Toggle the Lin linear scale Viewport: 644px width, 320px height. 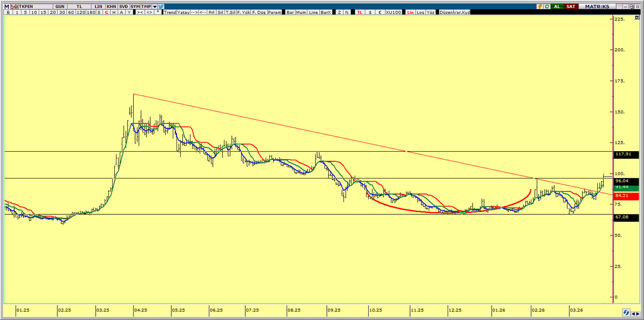point(411,12)
